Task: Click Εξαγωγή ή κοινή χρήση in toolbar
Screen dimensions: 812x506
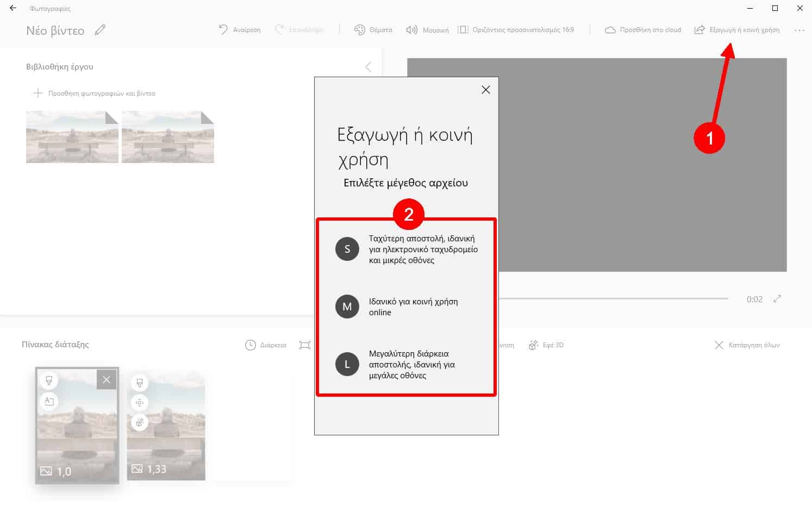Action: coord(737,30)
